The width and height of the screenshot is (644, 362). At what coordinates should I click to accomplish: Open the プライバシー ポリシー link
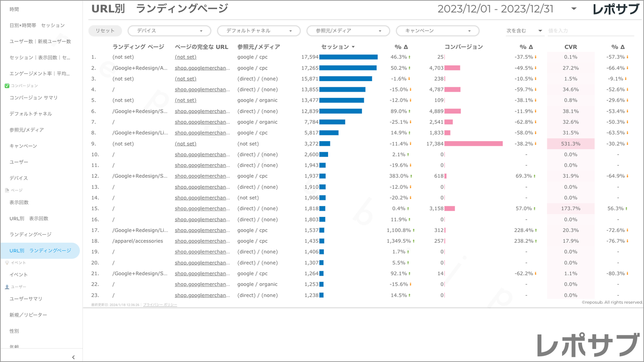tap(160, 305)
